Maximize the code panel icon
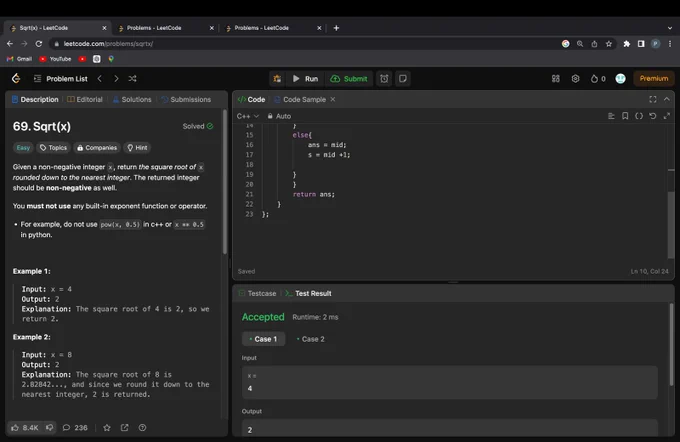The width and height of the screenshot is (680, 442). 653,99
